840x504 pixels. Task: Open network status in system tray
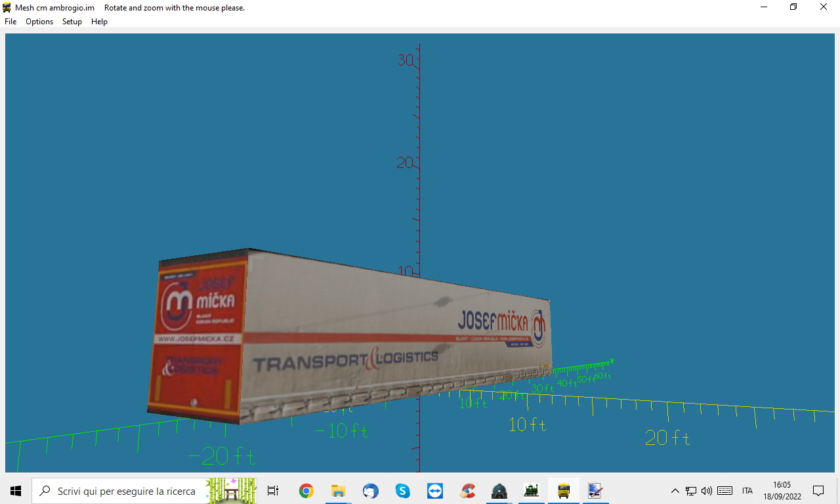coord(691,491)
